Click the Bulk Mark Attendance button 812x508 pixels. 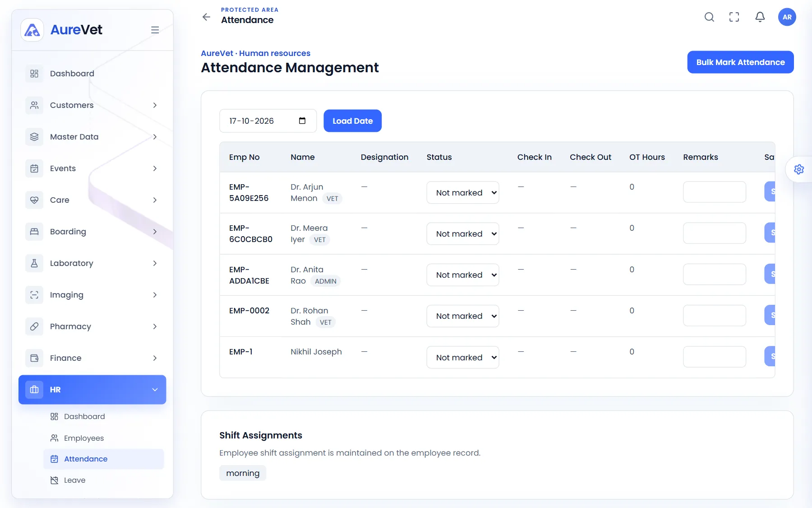740,62
